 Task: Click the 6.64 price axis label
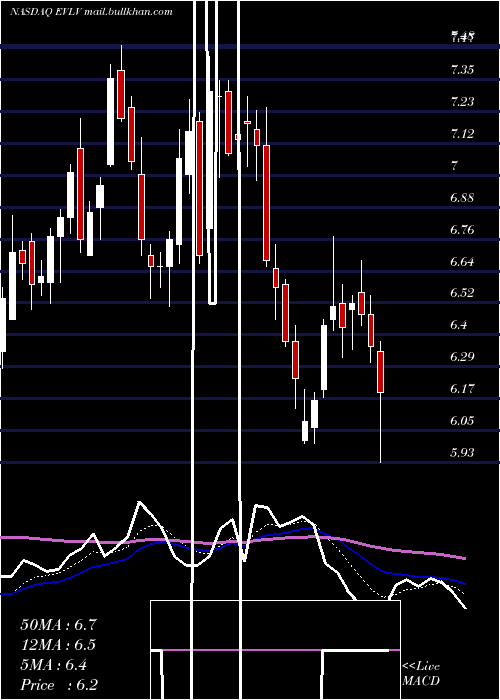click(x=462, y=261)
